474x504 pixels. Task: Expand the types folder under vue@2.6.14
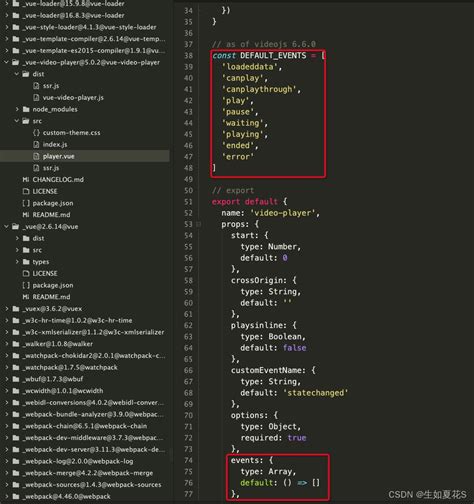coord(17,262)
